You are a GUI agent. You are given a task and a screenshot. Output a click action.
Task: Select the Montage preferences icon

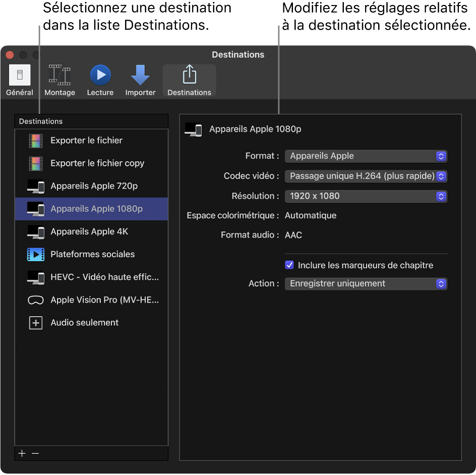point(59,80)
